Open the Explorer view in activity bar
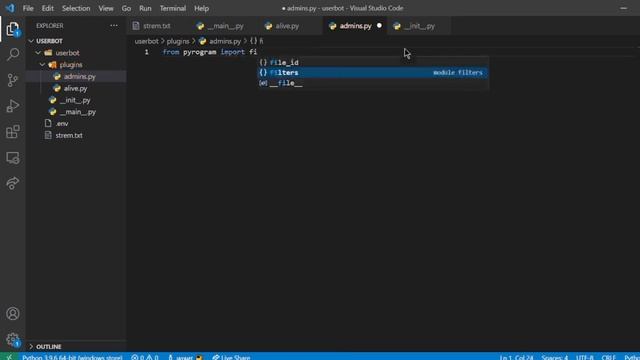 pos(13,29)
